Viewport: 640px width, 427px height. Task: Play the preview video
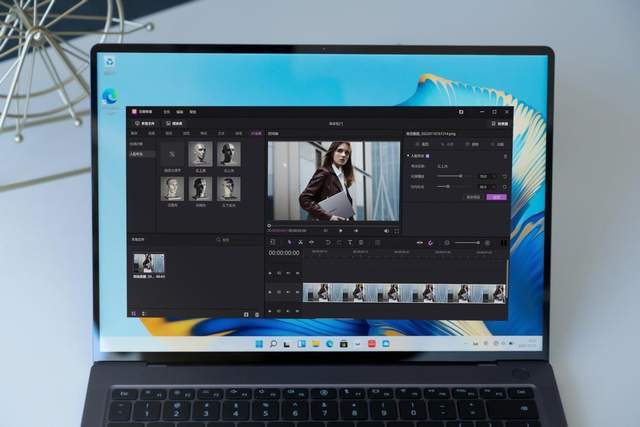[x=341, y=231]
